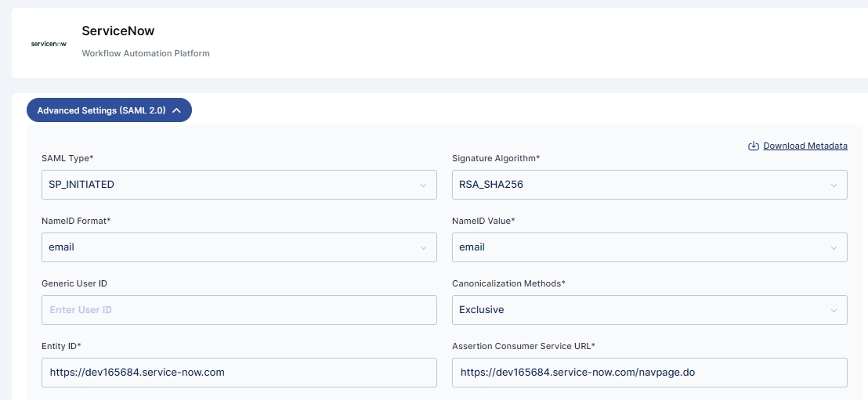Open the NameID Format email dropdown
The width and height of the screenshot is (868, 400).
(239, 247)
